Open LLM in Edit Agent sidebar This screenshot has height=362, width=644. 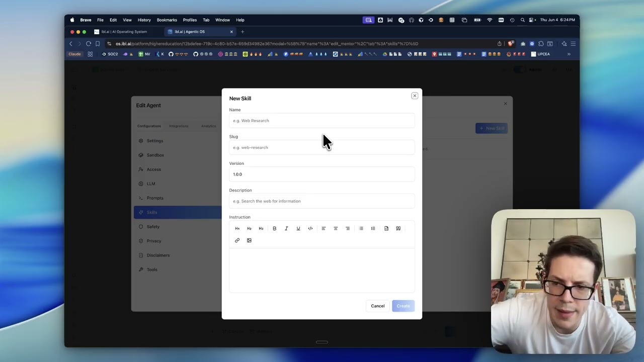151,184
